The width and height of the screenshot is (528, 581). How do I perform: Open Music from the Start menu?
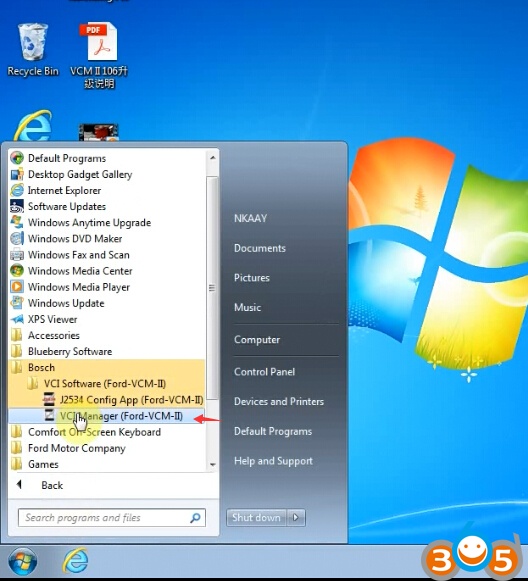[248, 308]
